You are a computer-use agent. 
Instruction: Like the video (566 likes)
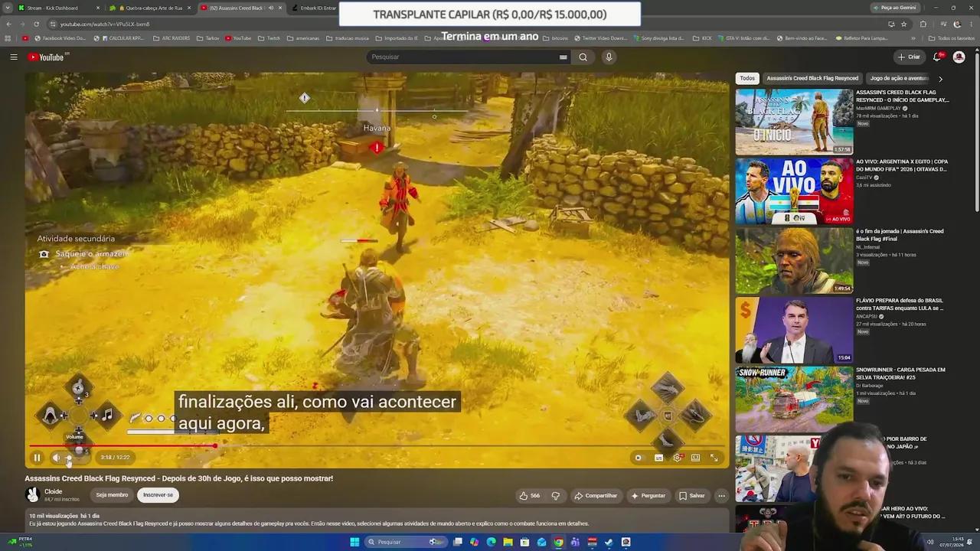click(530, 495)
